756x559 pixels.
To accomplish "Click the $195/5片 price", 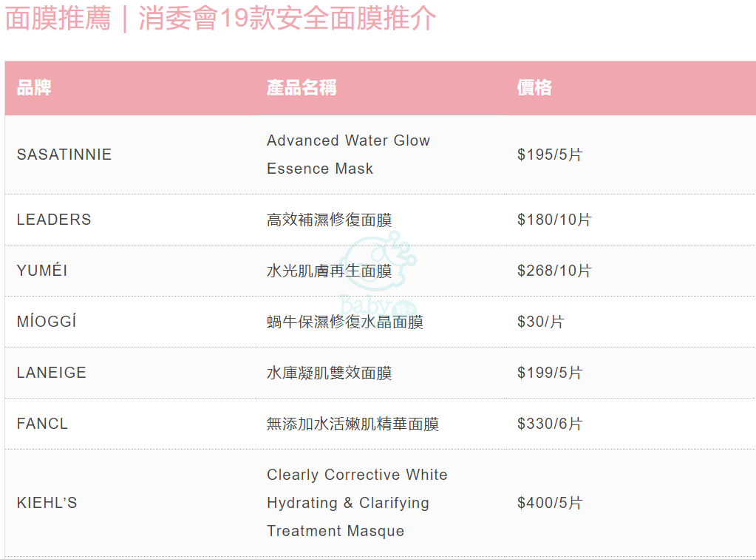I will point(550,155).
